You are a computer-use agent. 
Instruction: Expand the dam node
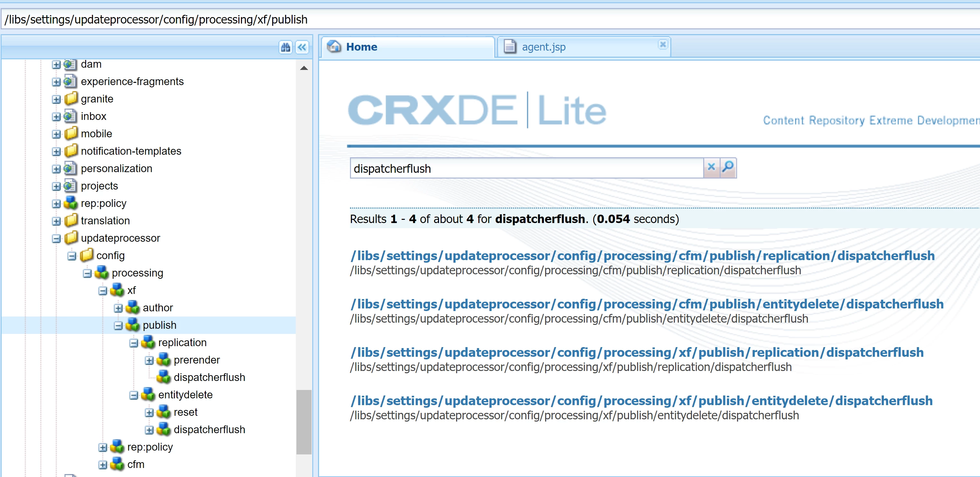[56, 64]
